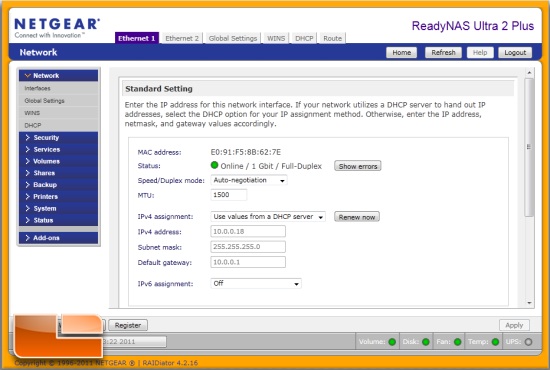Viewport: 550px width, 370px height.
Task: Click the Default gateway field
Action: click(248, 262)
